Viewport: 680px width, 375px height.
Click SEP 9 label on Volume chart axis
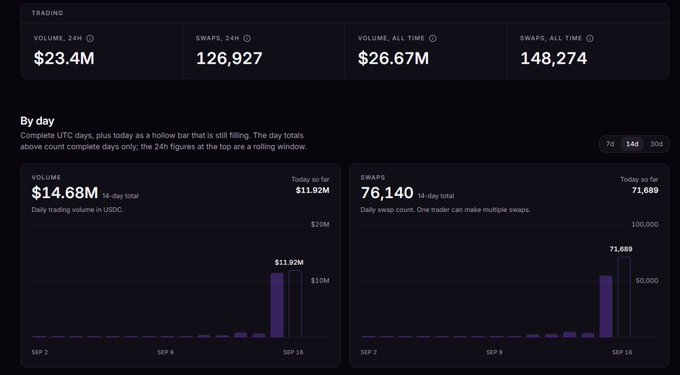pos(165,352)
